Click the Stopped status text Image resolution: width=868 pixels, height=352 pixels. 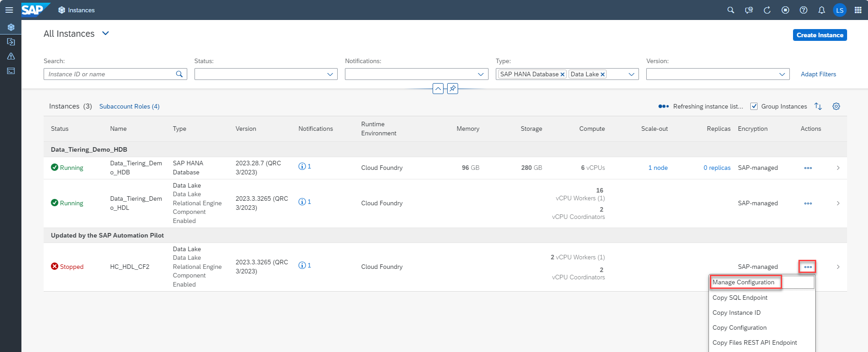[x=72, y=267]
